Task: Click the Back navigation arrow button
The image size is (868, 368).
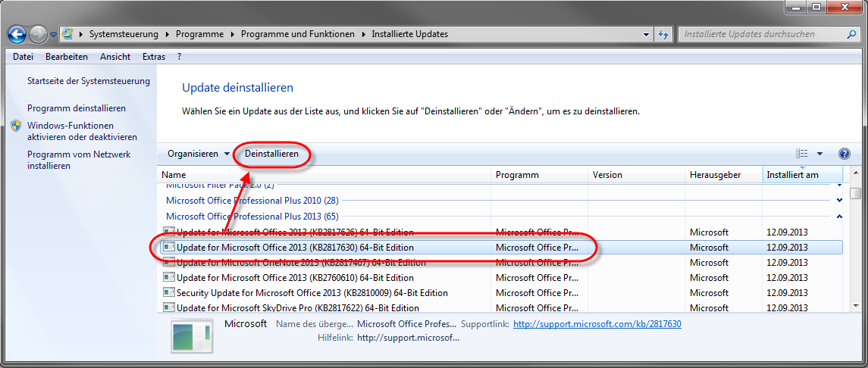Action: point(17,34)
